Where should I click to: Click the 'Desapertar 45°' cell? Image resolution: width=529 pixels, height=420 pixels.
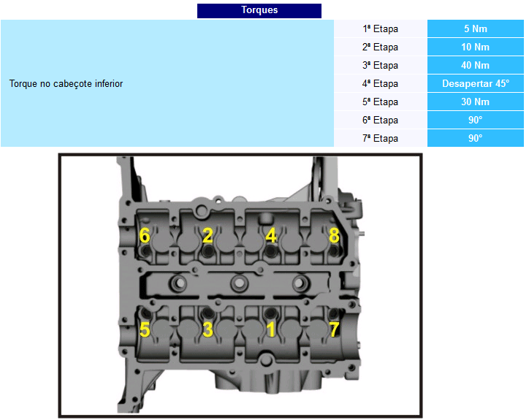coord(476,84)
